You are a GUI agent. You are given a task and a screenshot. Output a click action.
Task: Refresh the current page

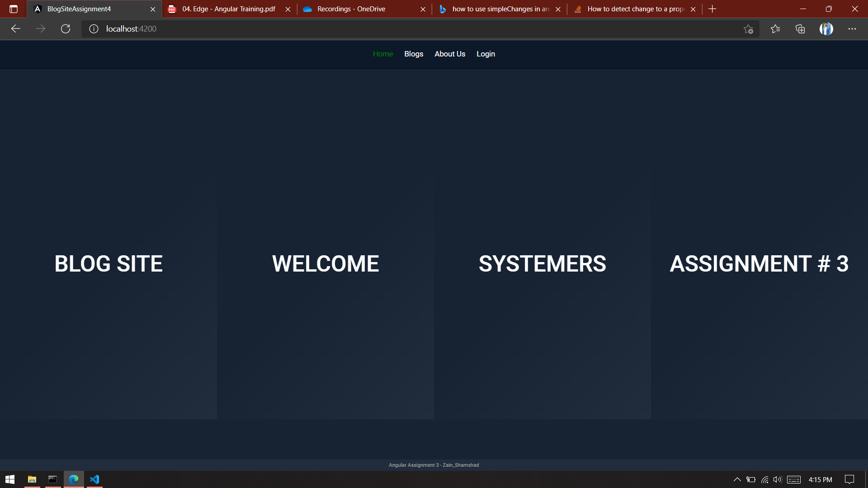click(x=66, y=28)
